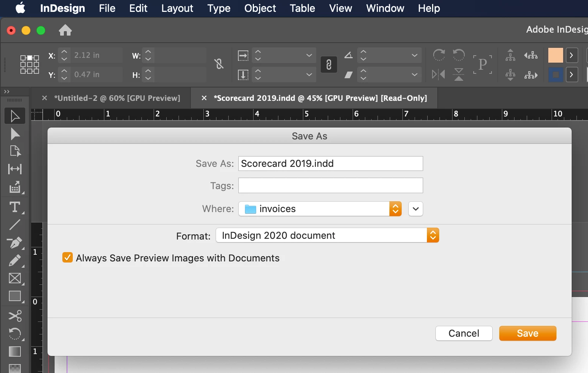Toggle constrain width and height proportions
588x373 pixels.
tap(219, 64)
